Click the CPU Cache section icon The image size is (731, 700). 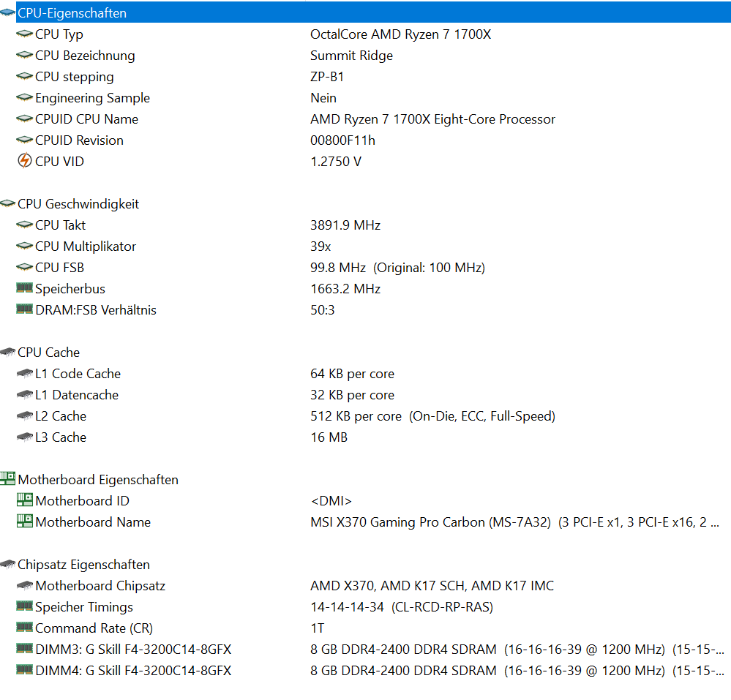click(x=7, y=352)
